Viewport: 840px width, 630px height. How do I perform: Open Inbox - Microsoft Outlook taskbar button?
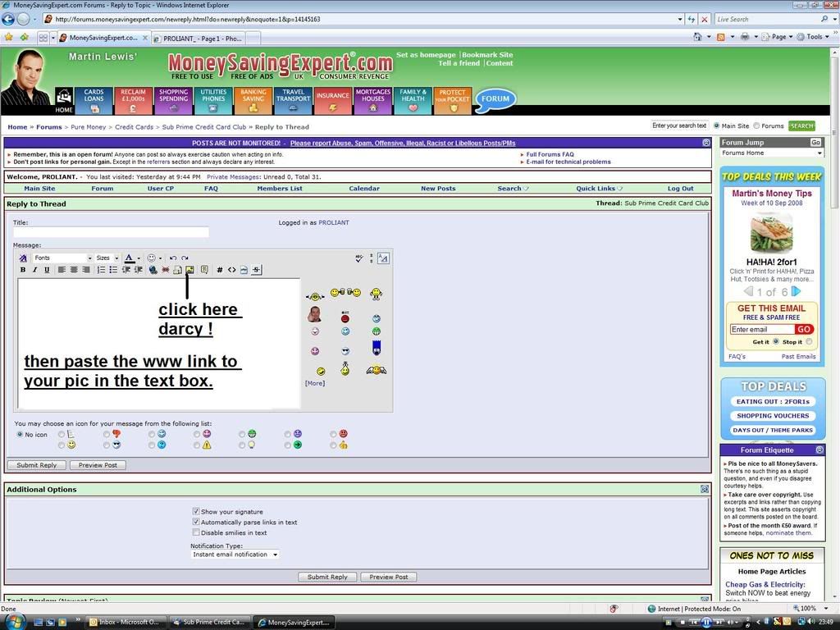[x=125, y=622]
